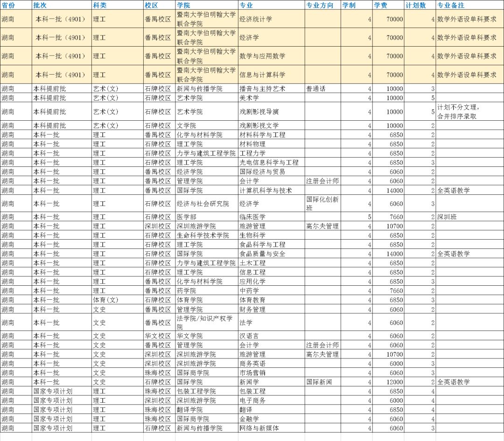
Task: Click the 经济学院 college cell
Action: click(206, 172)
